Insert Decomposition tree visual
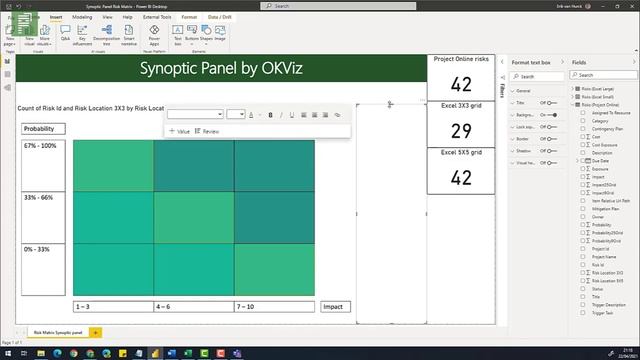640x360 pixels. [107, 35]
